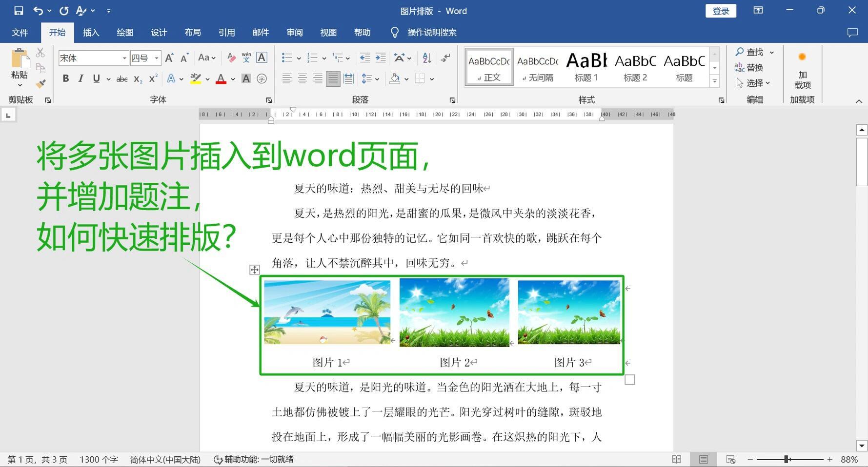Align text to the right
This screenshot has height=467, width=868.
pyautogui.click(x=318, y=78)
